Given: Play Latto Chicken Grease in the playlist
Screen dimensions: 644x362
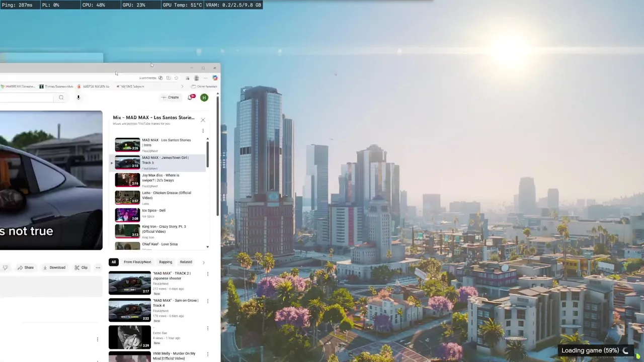Looking at the screenshot, I should point(158,198).
